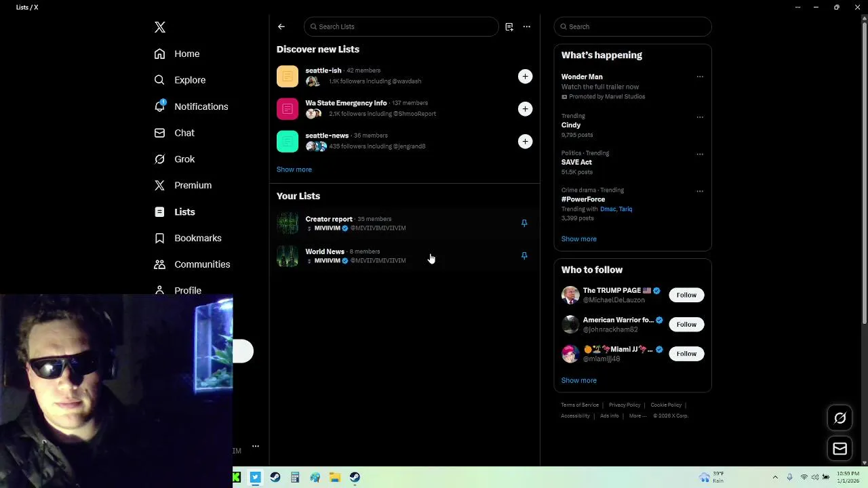
Task: Open the Wonder Man promoted trend
Action: pyautogui.click(x=633, y=86)
